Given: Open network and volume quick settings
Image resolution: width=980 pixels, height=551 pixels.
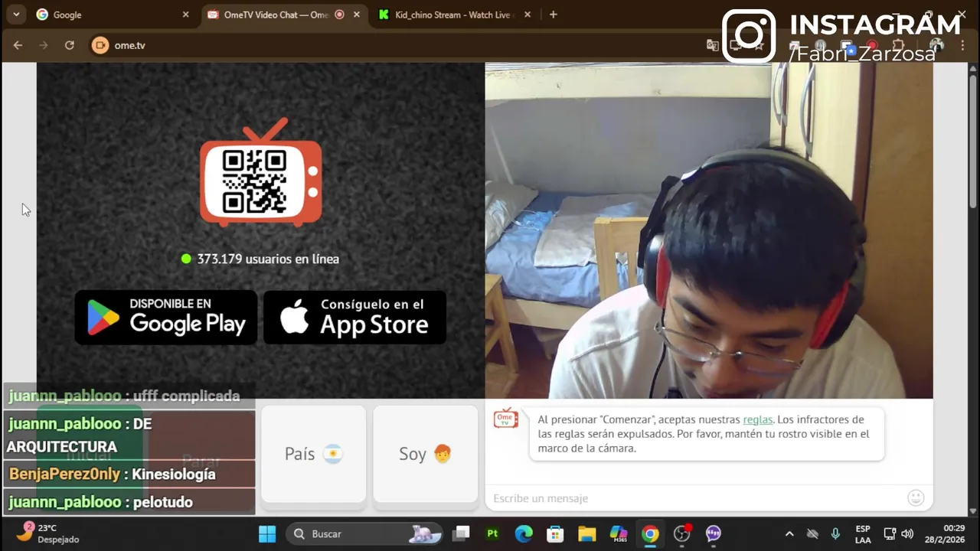Looking at the screenshot, I should pyautogui.click(x=898, y=533).
